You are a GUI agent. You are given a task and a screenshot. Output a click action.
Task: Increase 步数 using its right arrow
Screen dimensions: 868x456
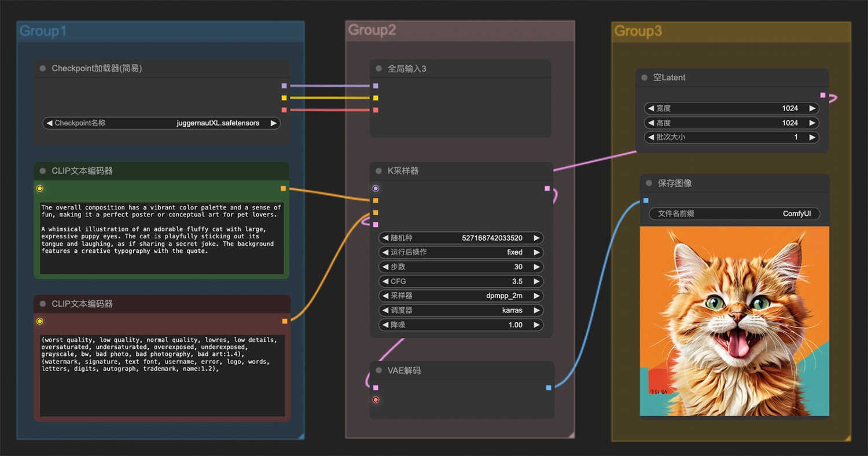pos(536,267)
